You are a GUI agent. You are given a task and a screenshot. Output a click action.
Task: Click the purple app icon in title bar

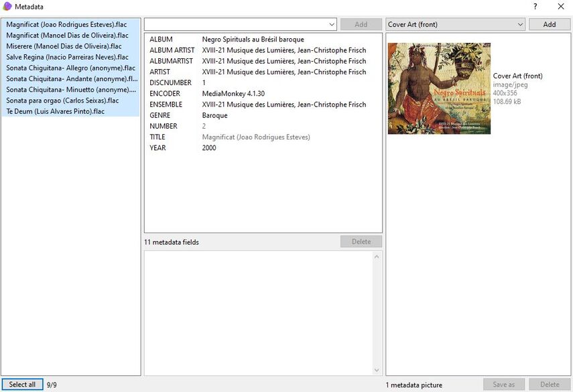pos(7,6)
